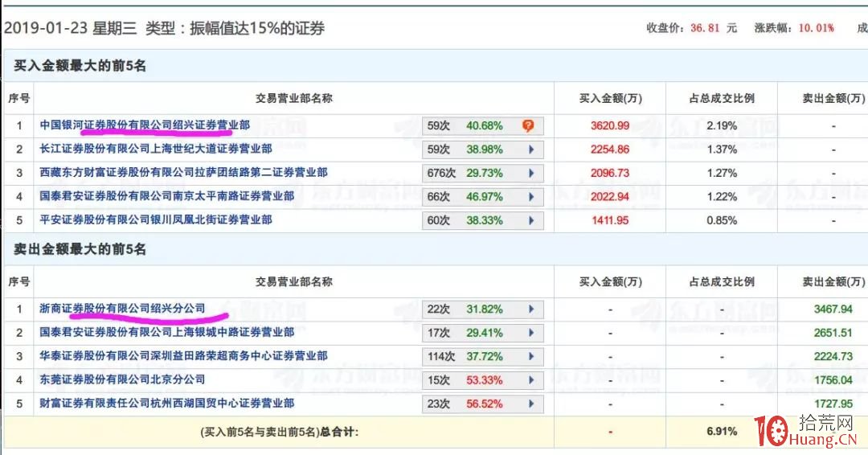Click the 22次 31.82% stats box
The width and height of the screenshot is (868, 455).
(483, 309)
